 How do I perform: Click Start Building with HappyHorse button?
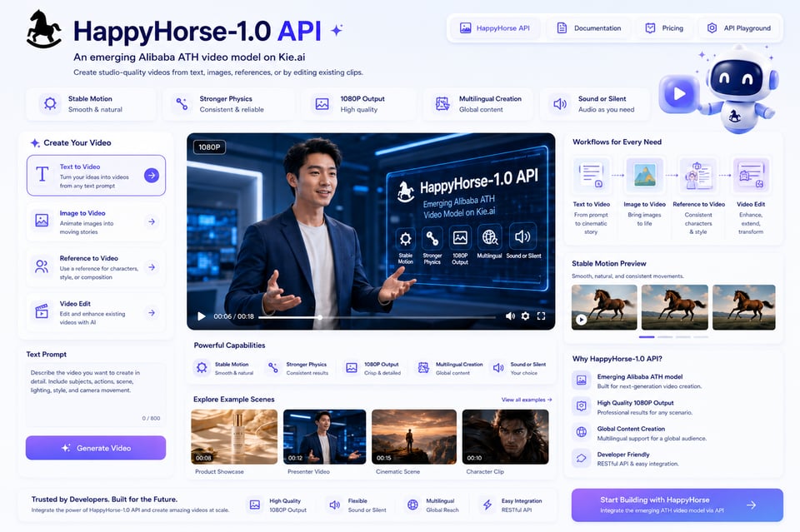(x=677, y=505)
